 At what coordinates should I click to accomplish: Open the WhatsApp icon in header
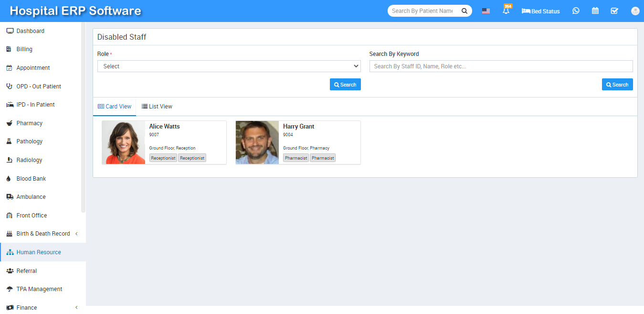(x=576, y=11)
